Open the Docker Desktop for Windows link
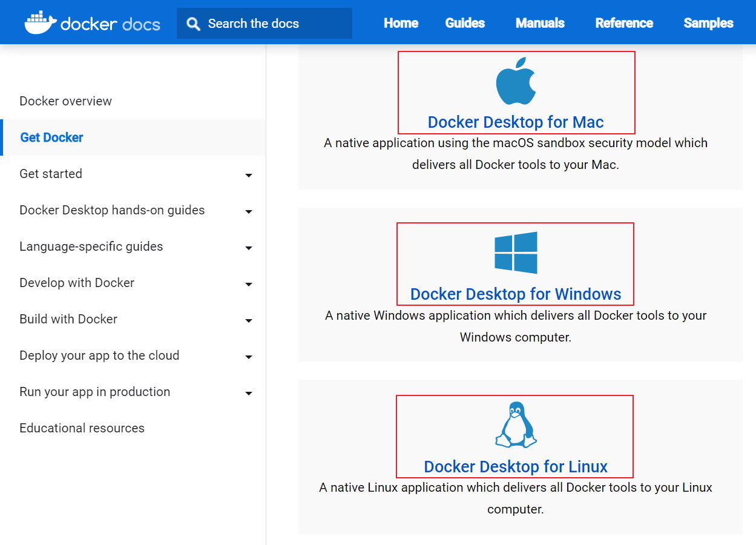756x545 pixels. 516,294
